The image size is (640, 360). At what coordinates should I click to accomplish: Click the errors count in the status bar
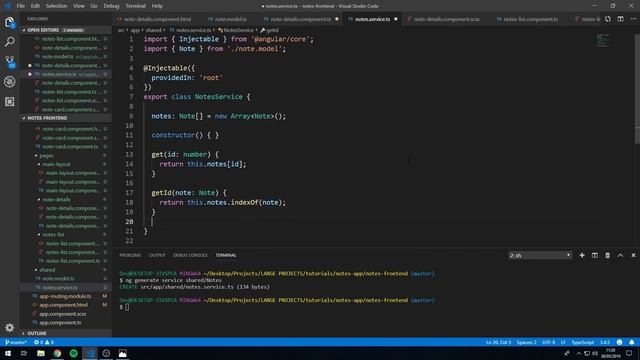click(x=39, y=342)
